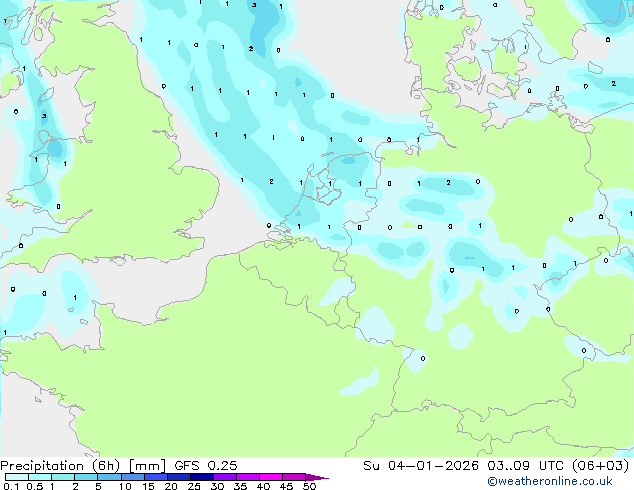Click the 0.5–1 mm legend color box
Viewport: 634px width, 490px height.
point(40,477)
